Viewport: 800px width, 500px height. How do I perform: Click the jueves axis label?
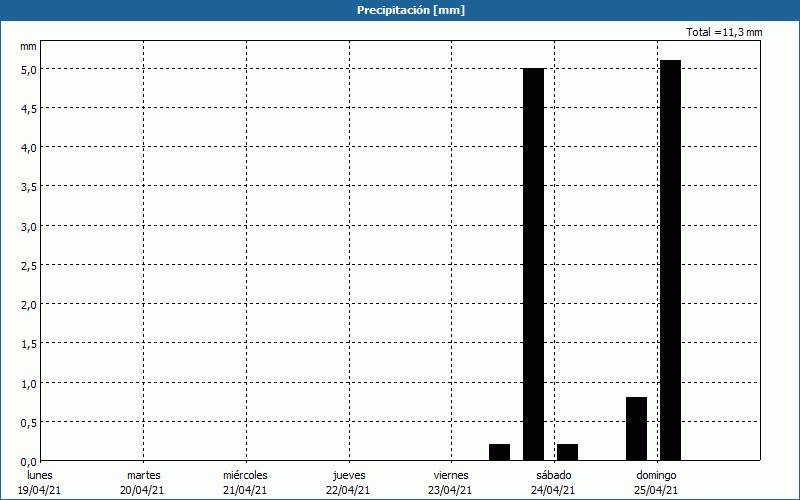[x=349, y=475]
